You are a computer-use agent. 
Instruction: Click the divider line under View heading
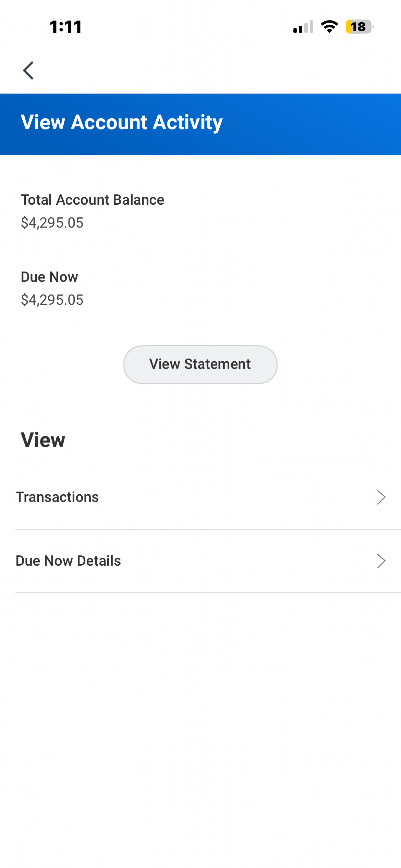200,458
